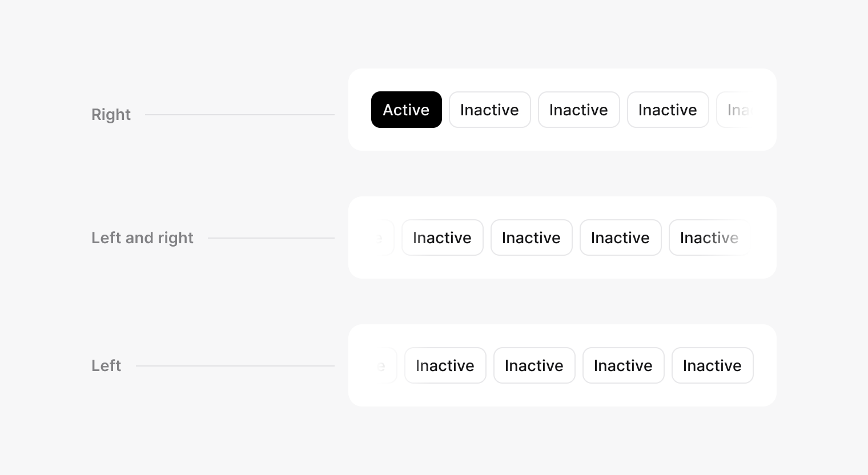Click the connector line next to the "Left" label

235,366
